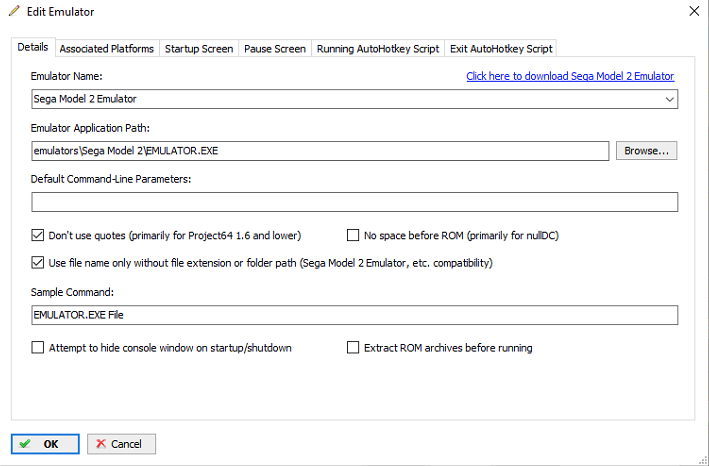Close the Edit Emulator dialog
Viewport: 709px width, 466px height.
tap(694, 11)
